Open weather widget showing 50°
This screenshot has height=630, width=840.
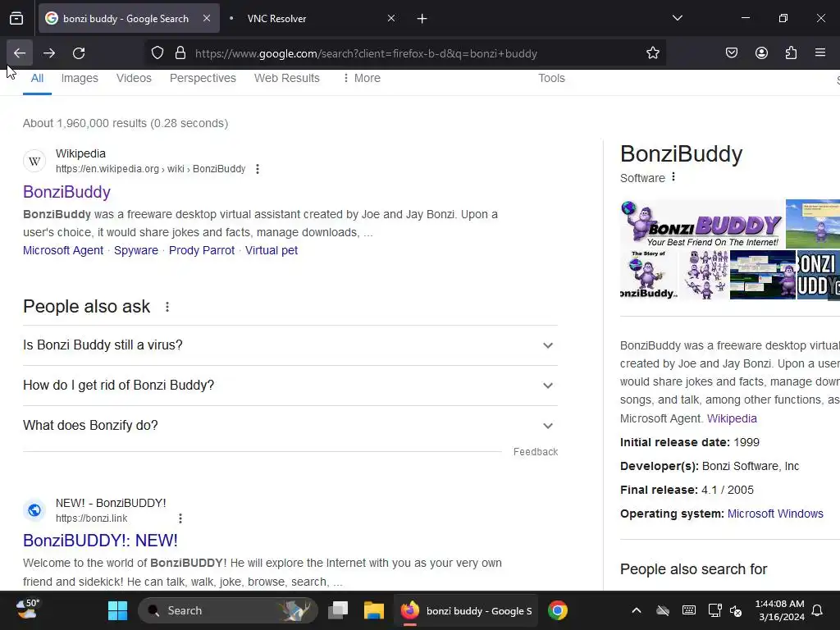tap(28, 609)
